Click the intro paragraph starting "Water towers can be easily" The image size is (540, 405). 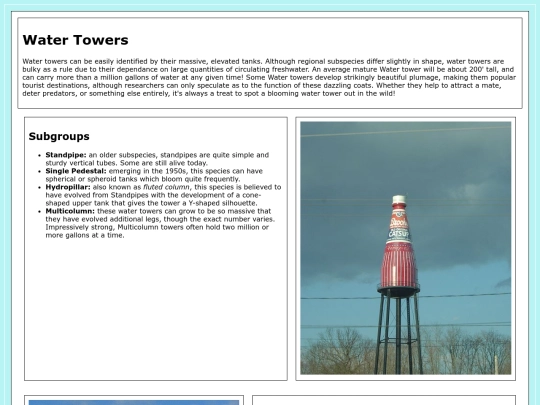269,77
